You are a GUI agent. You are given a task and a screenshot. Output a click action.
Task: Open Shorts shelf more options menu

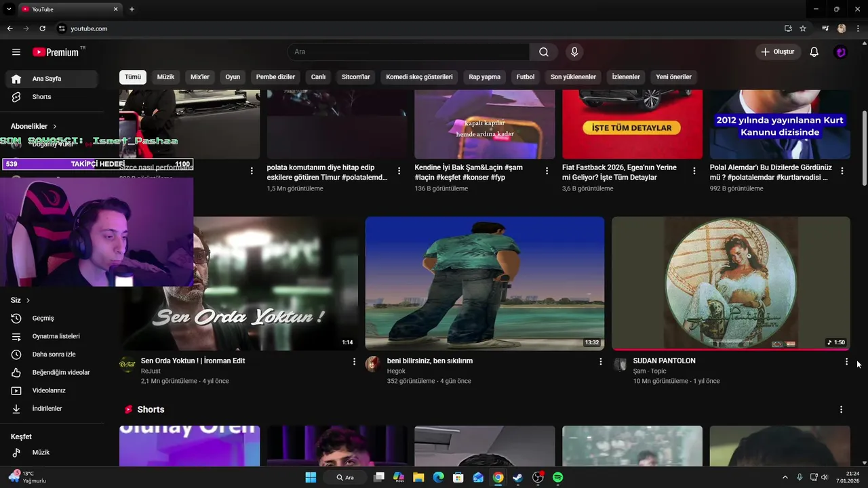click(841, 409)
